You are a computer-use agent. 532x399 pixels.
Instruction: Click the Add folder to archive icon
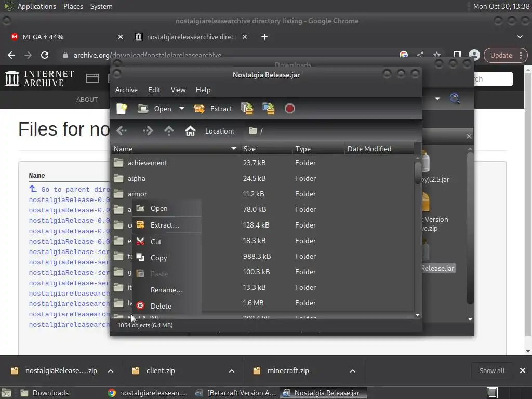[x=269, y=109]
